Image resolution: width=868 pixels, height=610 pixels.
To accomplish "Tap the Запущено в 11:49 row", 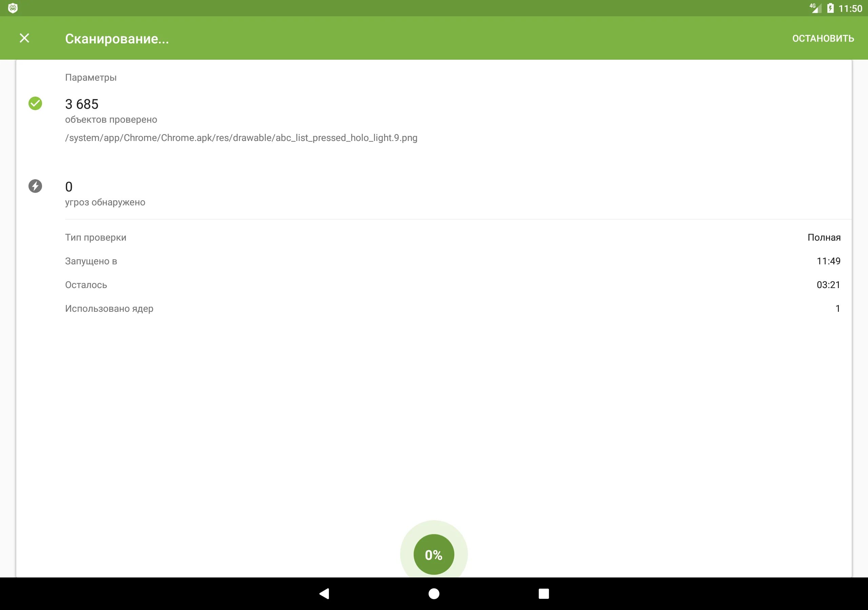I will pos(453,261).
